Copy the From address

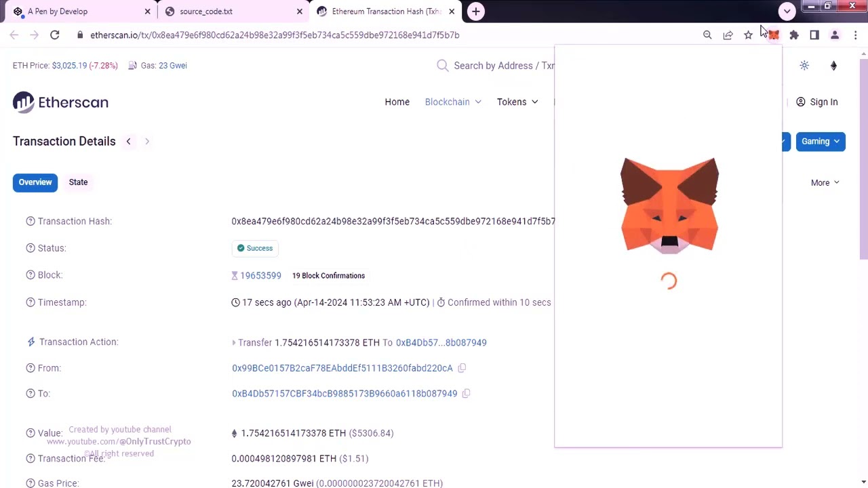coord(462,368)
